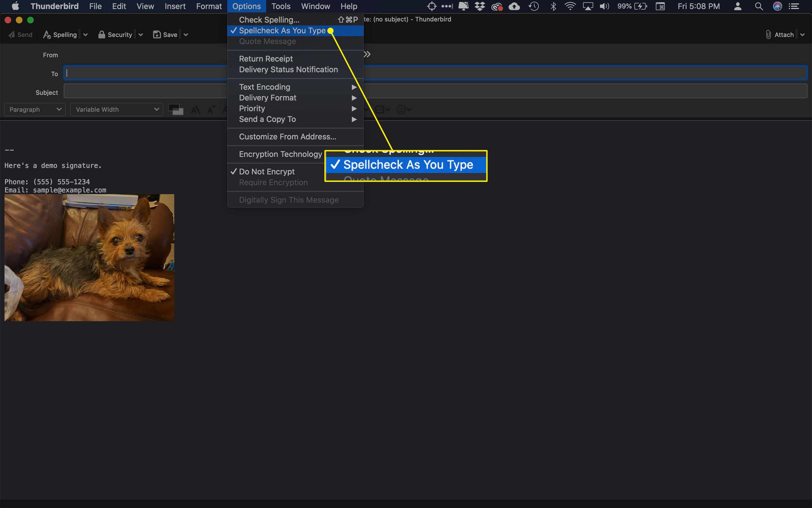Click the Time Machine icon in menu bar
Image resolution: width=812 pixels, height=508 pixels.
(533, 6)
